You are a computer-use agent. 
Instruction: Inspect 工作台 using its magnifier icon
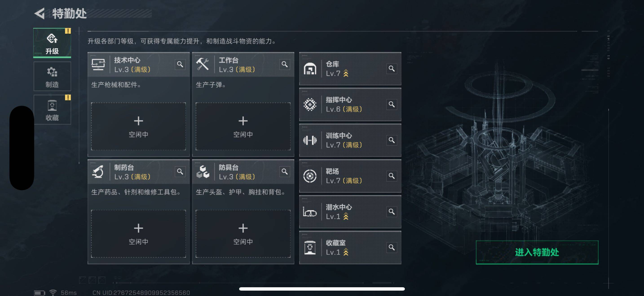pyautogui.click(x=285, y=64)
